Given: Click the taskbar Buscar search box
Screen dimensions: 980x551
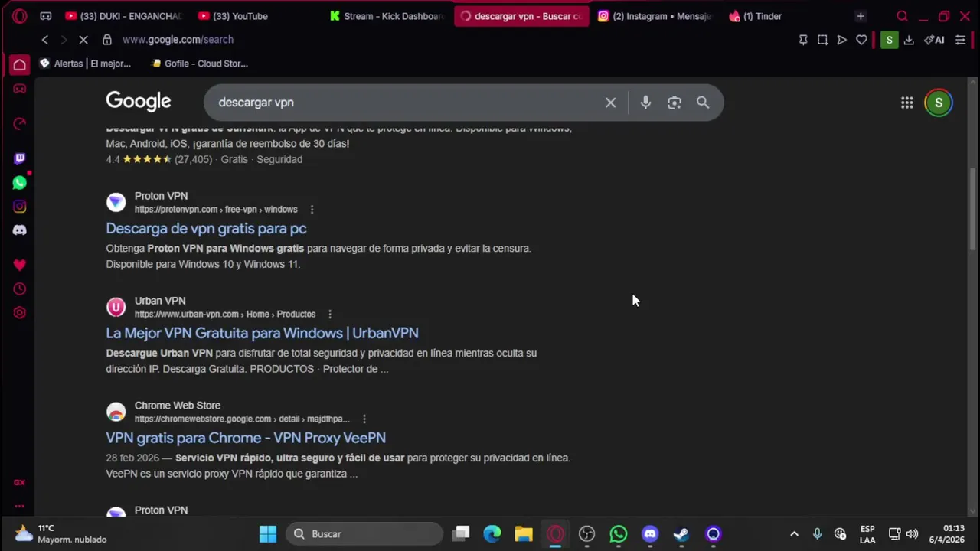Looking at the screenshot, I should (x=365, y=534).
